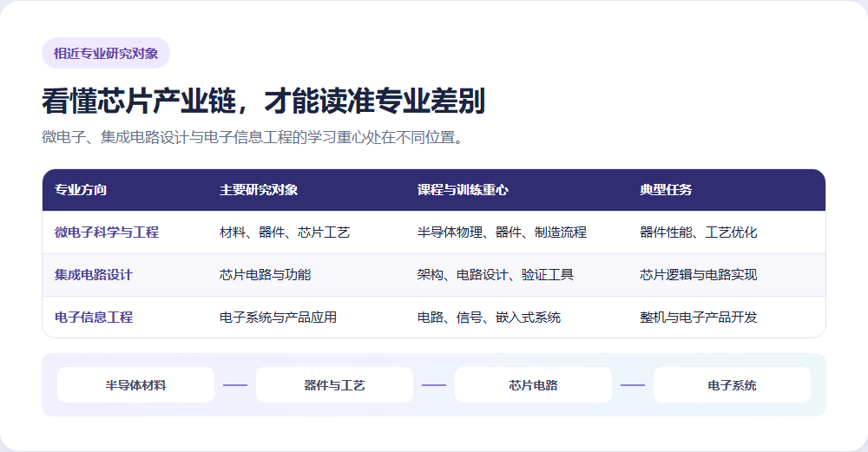Click the cell 芯片电路与功能
The width and height of the screenshot is (868, 452).
tap(265, 275)
